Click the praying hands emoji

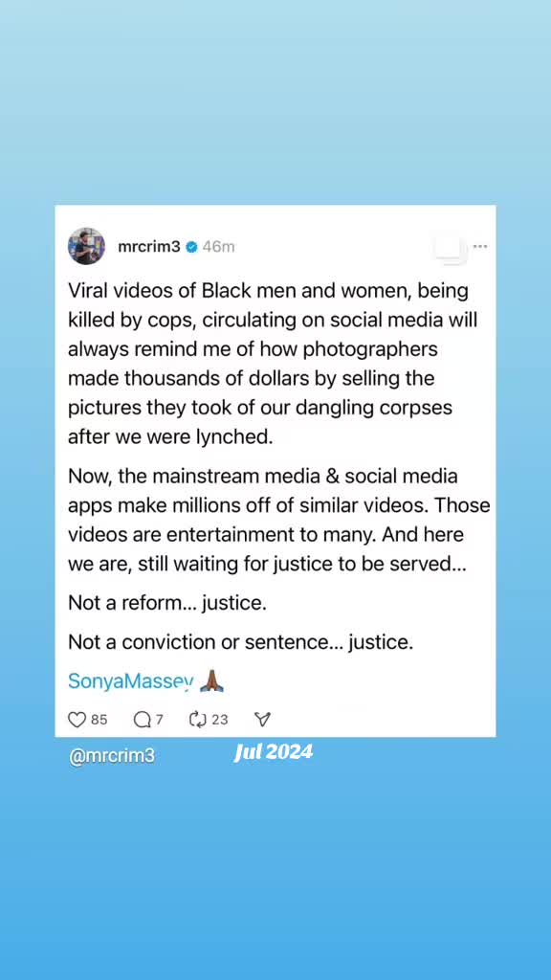click(x=211, y=680)
